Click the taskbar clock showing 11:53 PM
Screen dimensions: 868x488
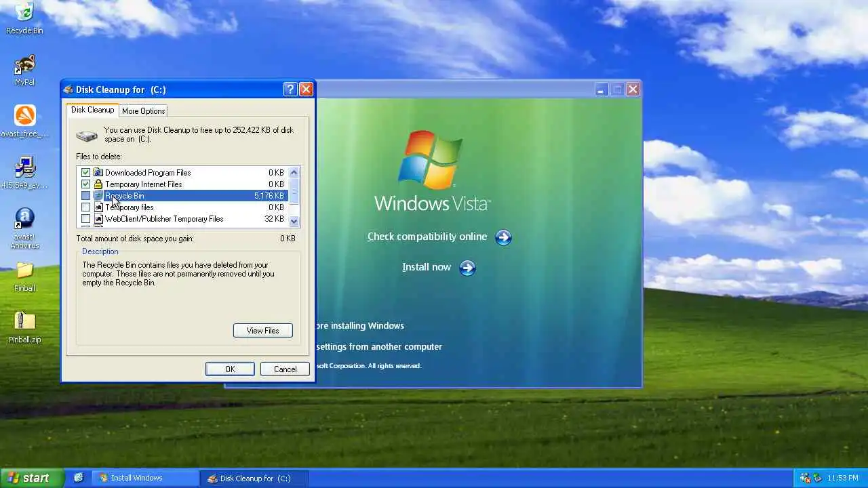coord(843,478)
